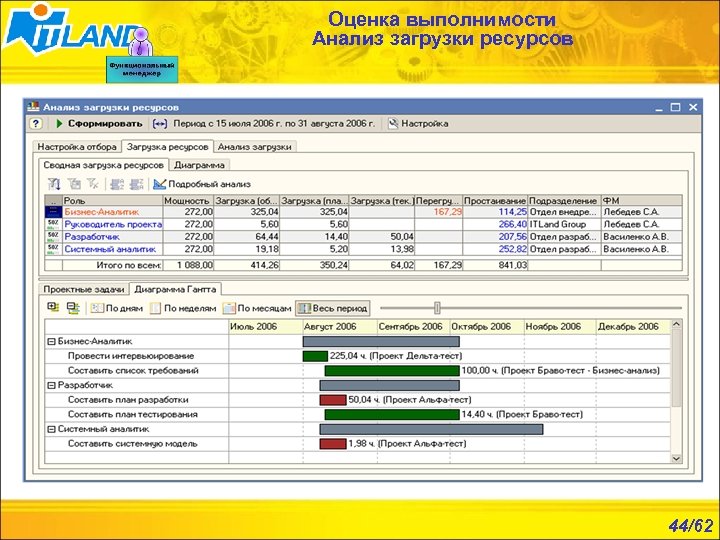This screenshot has height=540, width=720.
Task: Select the Сводная загрузка ресурсов tab
Action: tap(103, 165)
